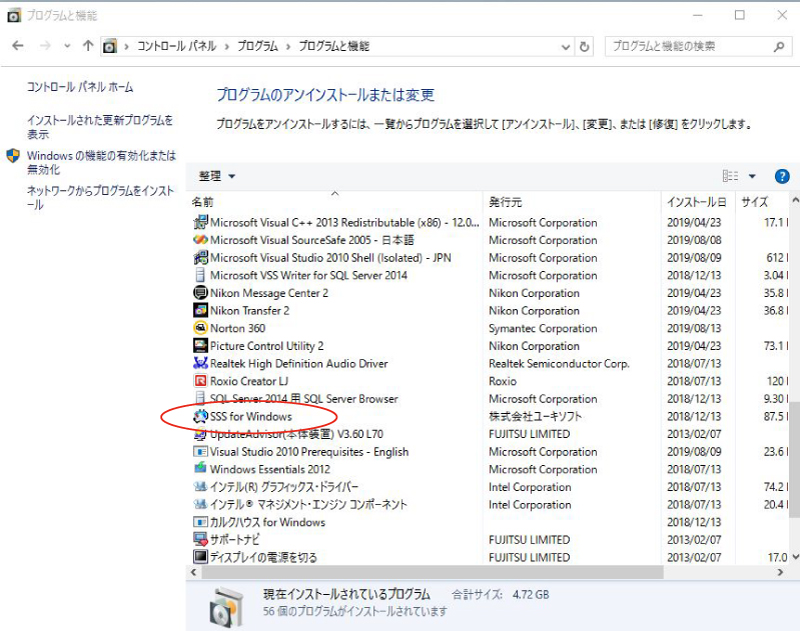The image size is (800, 631).
Task: Click the back navigation arrow
Action: [x=18, y=47]
